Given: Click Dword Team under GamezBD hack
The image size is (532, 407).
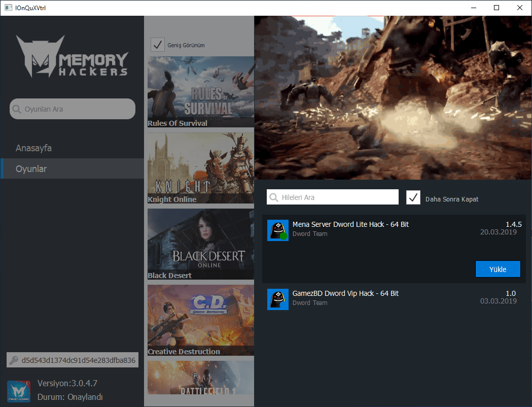Looking at the screenshot, I should 310,303.
